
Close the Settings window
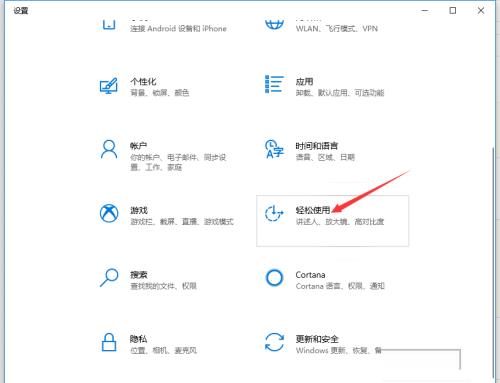click(x=481, y=11)
